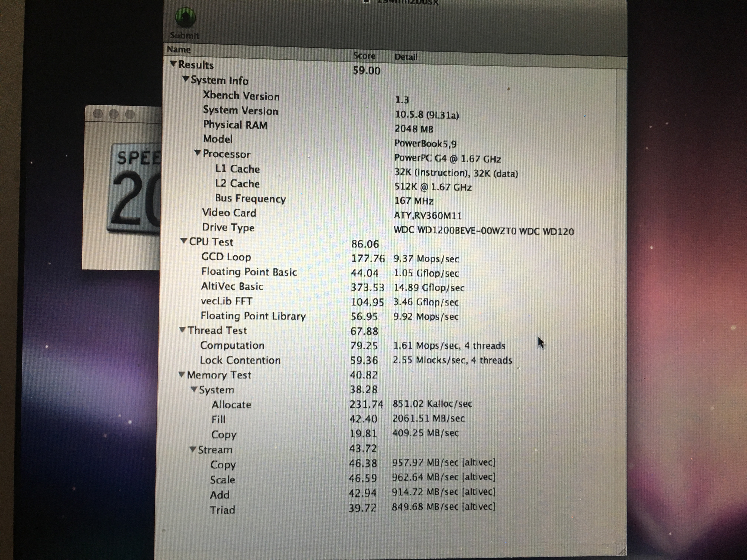The image size is (747, 560).
Task: Click the overall score 59.00
Action: point(366,71)
